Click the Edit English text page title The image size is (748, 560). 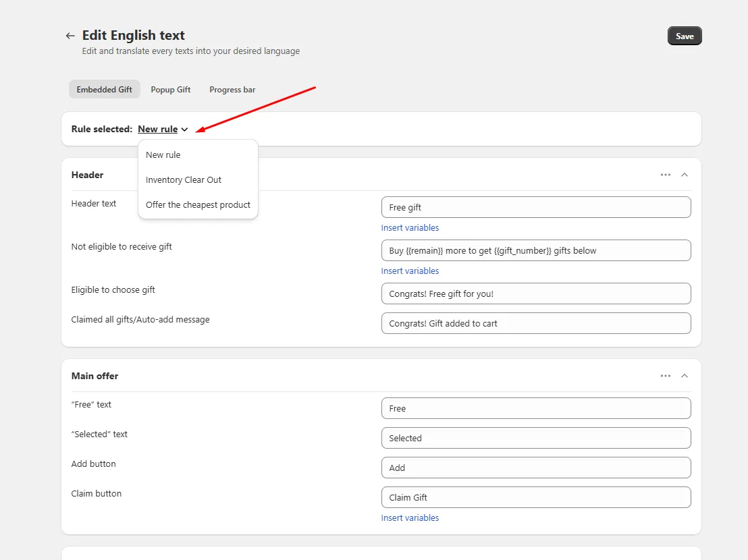point(133,35)
